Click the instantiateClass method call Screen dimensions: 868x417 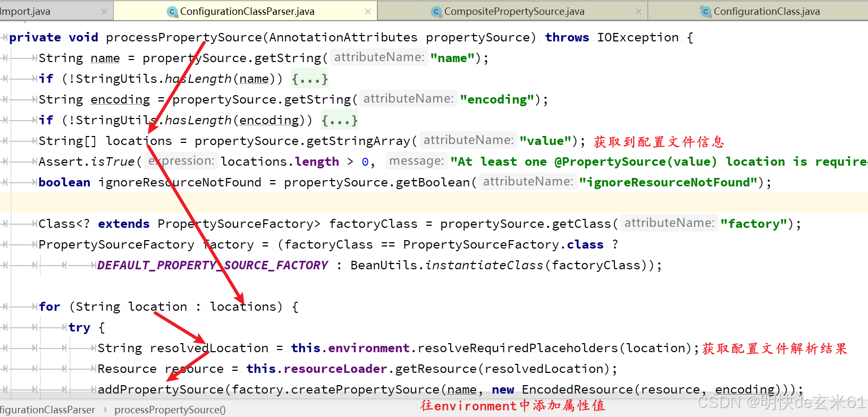click(484, 265)
